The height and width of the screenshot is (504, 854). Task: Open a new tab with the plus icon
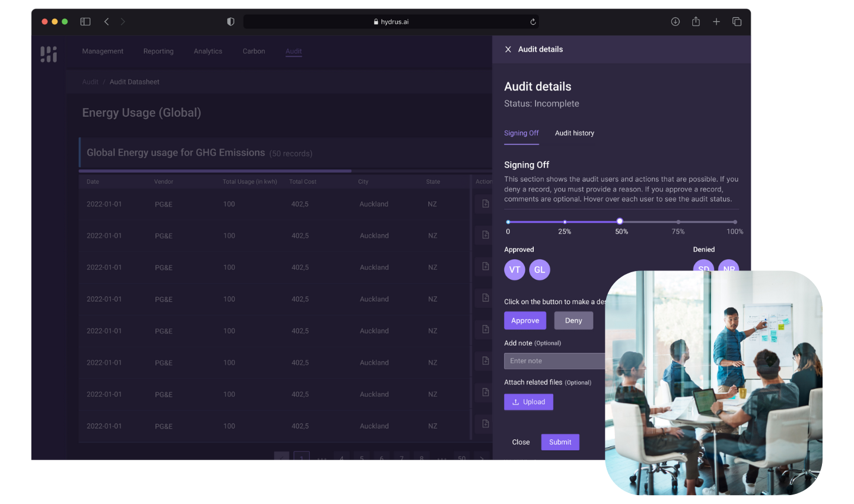tap(716, 21)
